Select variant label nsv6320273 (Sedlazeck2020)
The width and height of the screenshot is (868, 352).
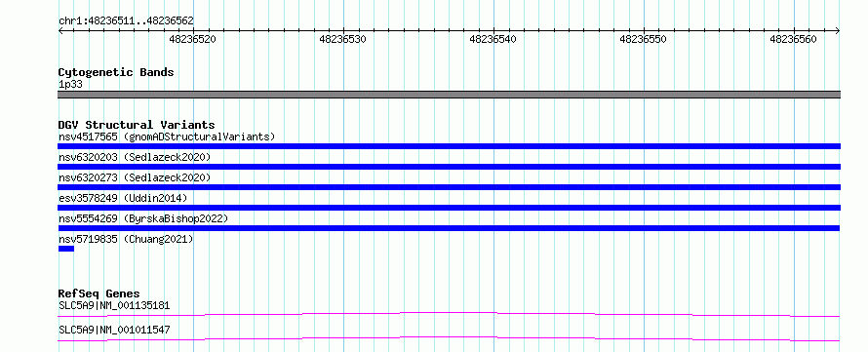pyautogui.click(x=135, y=177)
